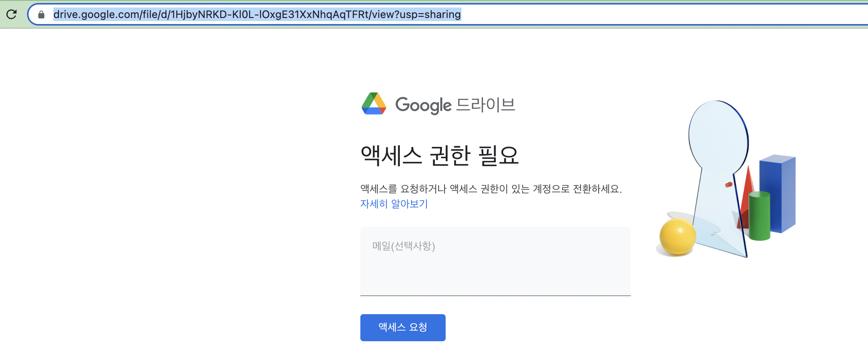Click the 액세스 권한 필요 heading
Screen dimensions: 868x354
click(x=440, y=155)
